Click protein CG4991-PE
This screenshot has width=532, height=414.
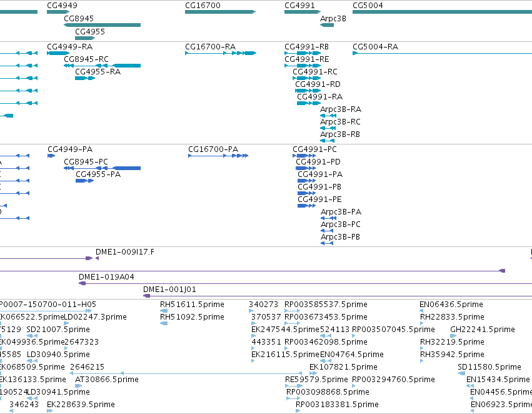(x=319, y=199)
